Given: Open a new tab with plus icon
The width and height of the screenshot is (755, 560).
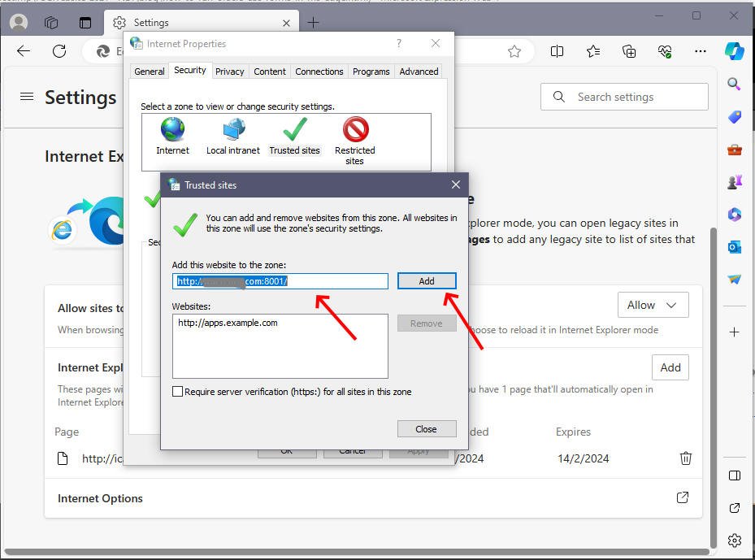Looking at the screenshot, I should 313,23.
